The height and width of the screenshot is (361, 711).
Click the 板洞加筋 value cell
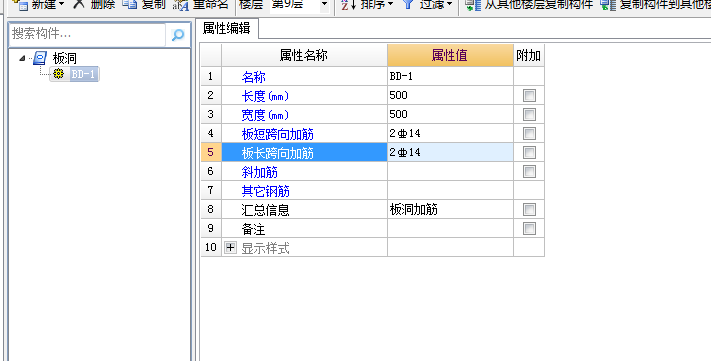[x=450, y=210]
